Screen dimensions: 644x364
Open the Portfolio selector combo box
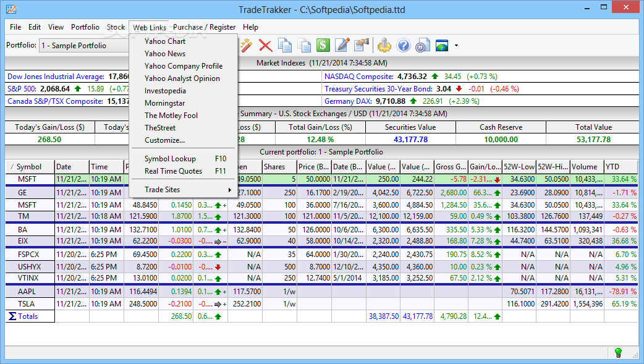click(84, 46)
